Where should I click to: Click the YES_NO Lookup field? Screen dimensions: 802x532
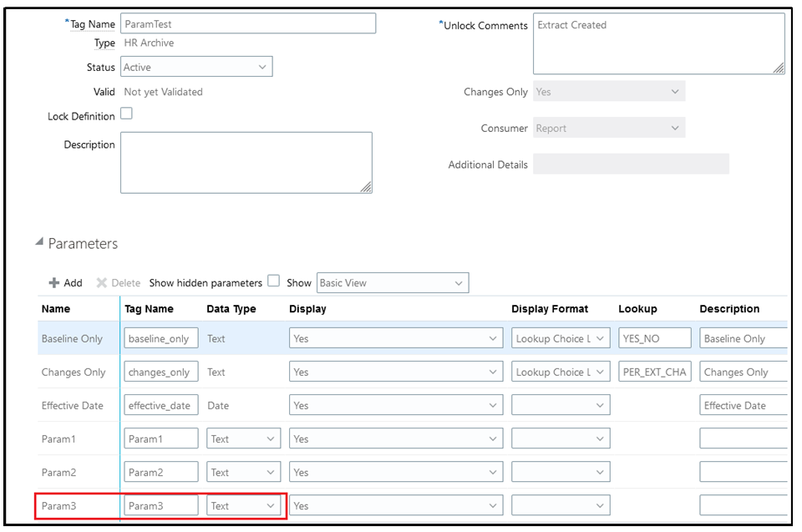pos(655,338)
